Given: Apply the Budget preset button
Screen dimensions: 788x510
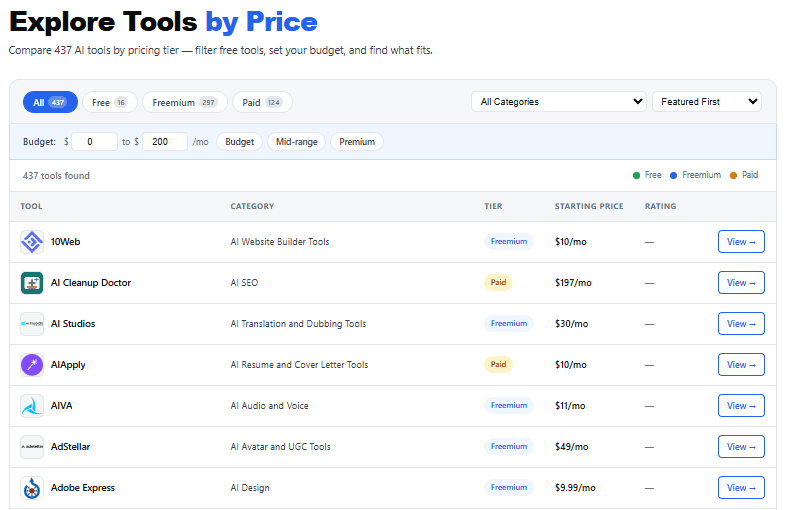Looking at the screenshot, I should click(240, 142).
